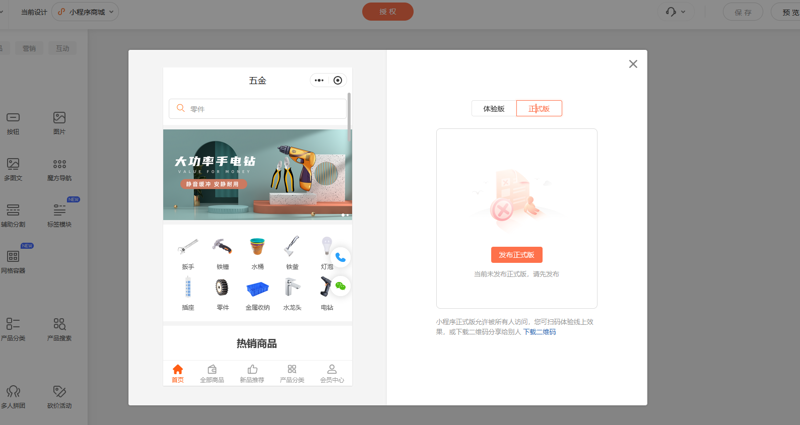Select the 金属收纳 blue bin icon
The height and width of the screenshot is (425, 800).
pos(258,289)
